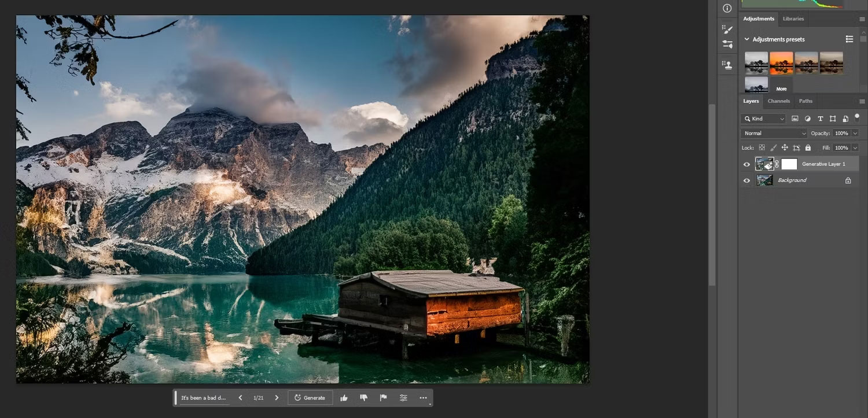Open the Adjustments panel menu
Image resolution: width=868 pixels, height=418 pixels.
point(862,19)
